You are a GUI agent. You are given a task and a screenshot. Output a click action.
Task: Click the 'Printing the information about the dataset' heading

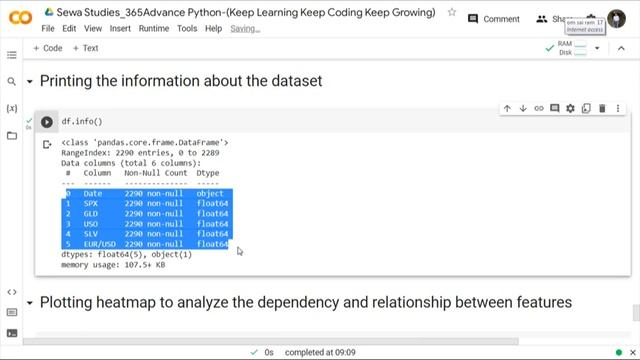pos(181,81)
